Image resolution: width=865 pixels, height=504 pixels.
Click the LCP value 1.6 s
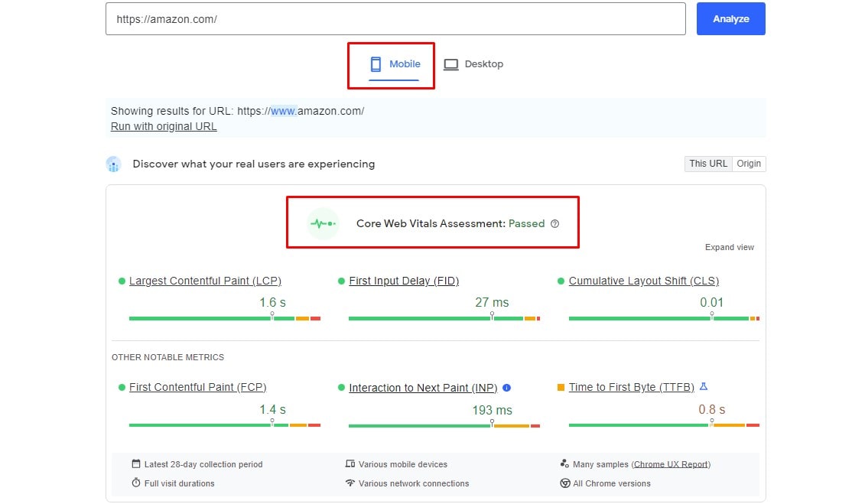pos(272,302)
